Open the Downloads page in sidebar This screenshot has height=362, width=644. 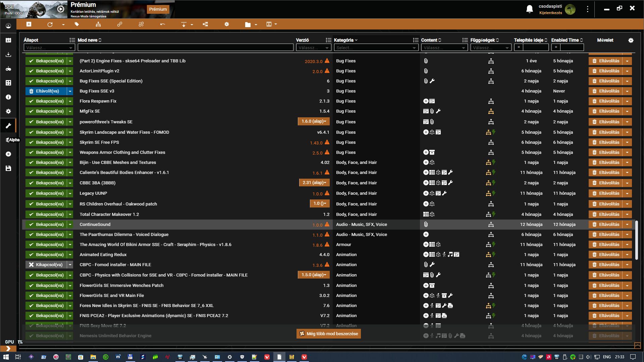(8, 54)
